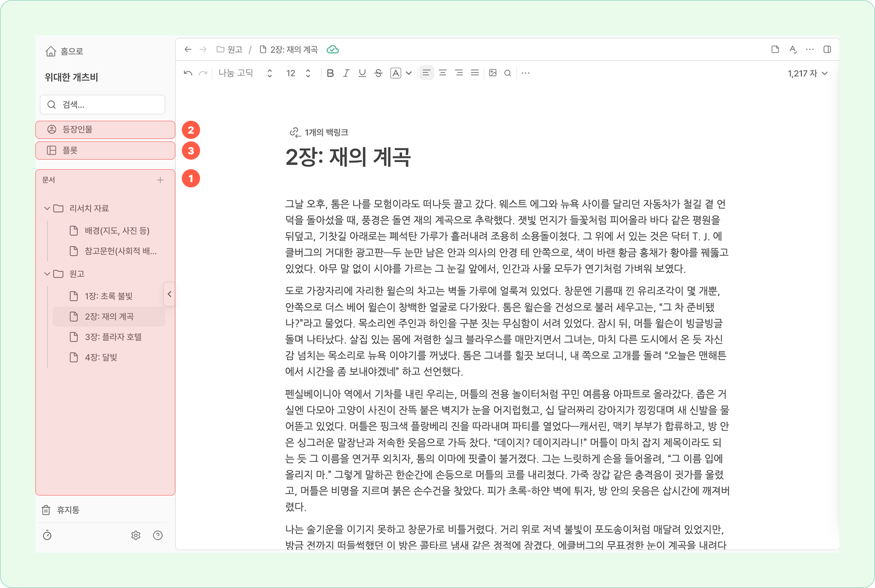Screen dimensions: 875x588
Task: Open the 플롯 plot section
Action: (x=105, y=151)
